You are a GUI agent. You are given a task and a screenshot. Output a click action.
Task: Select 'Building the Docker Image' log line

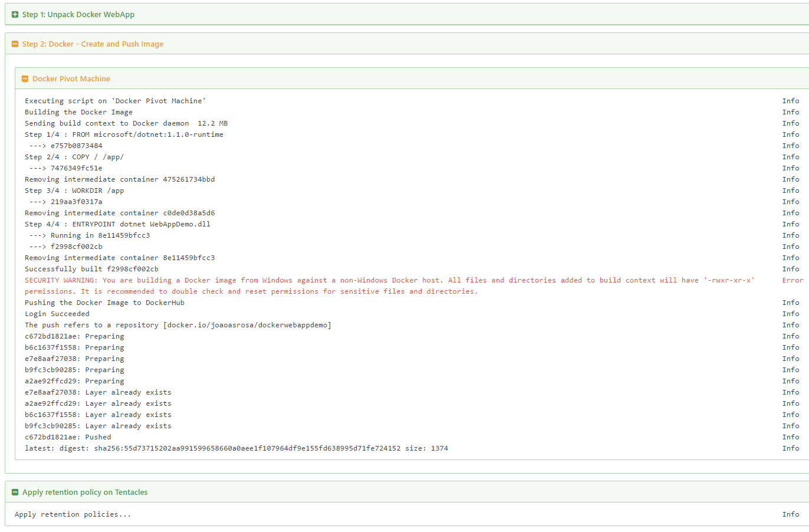78,112
